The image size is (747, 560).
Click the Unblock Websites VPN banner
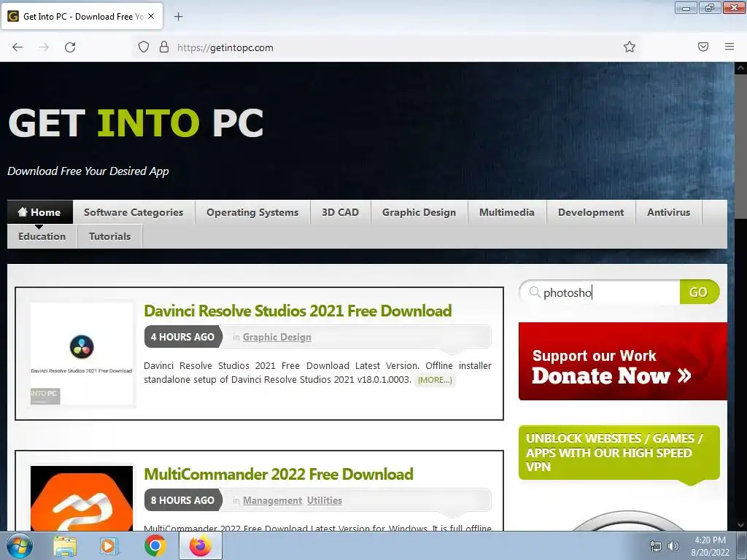619,452
